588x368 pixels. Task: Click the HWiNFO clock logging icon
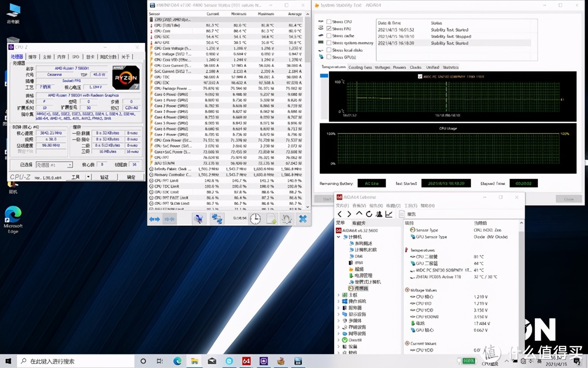(x=256, y=219)
